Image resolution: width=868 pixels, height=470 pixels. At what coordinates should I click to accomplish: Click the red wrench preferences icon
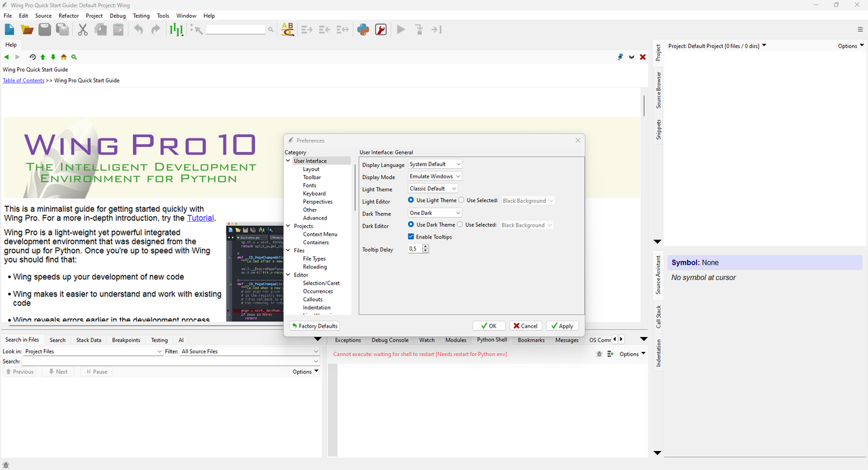click(x=381, y=29)
